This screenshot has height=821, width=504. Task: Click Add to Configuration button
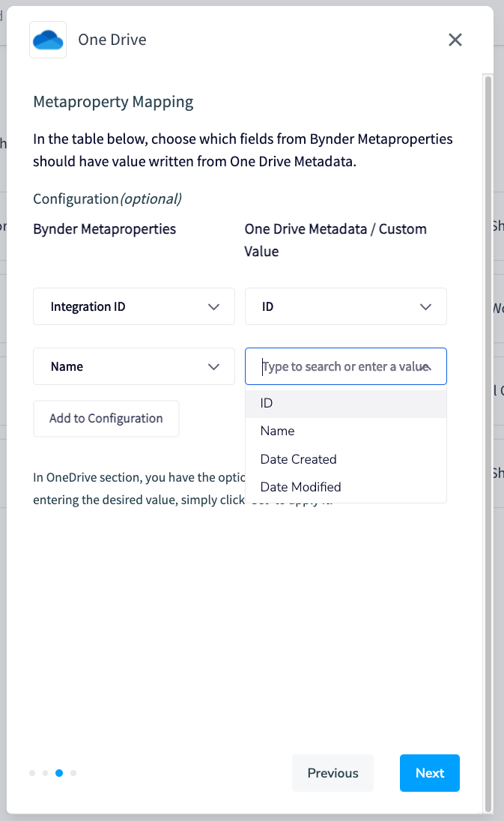pos(106,418)
